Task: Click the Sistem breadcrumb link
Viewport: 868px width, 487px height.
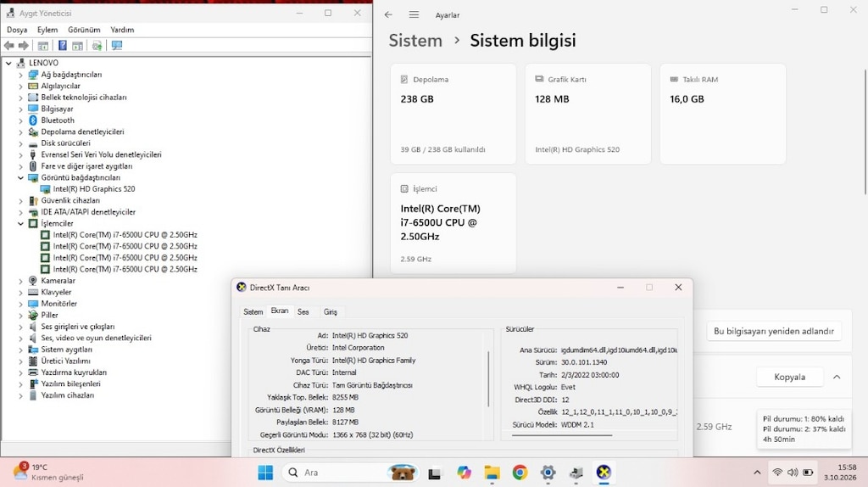Action: pos(415,41)
